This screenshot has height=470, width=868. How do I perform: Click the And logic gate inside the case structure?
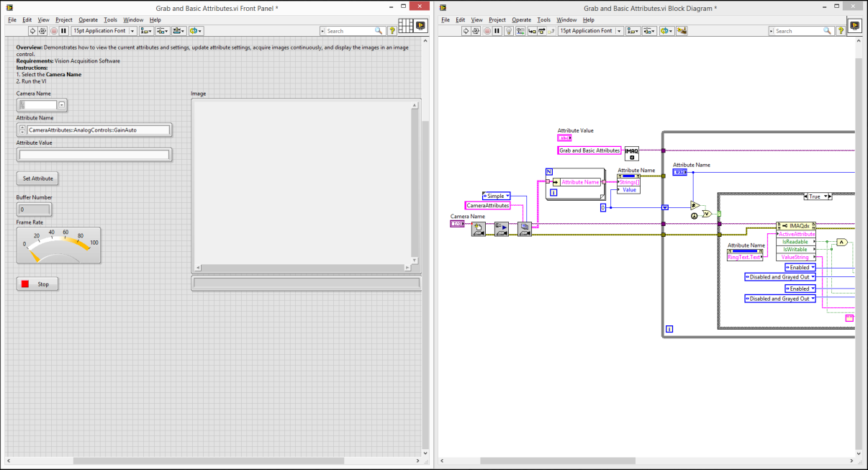click(x=842, y=243)
